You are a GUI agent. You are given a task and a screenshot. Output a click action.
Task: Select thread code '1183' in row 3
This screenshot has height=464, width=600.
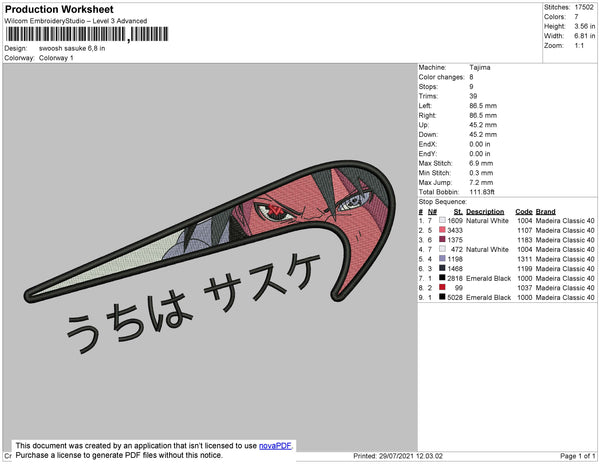pos(525,240)
